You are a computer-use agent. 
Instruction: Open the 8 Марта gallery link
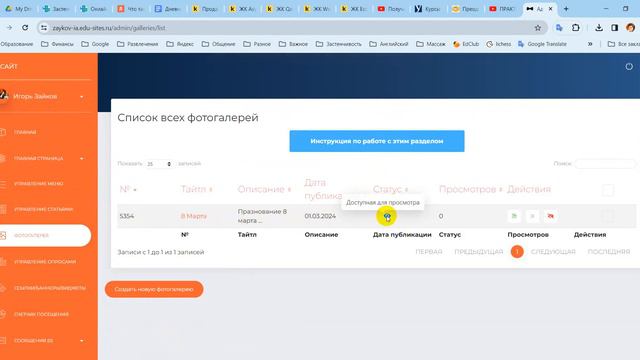193,216
